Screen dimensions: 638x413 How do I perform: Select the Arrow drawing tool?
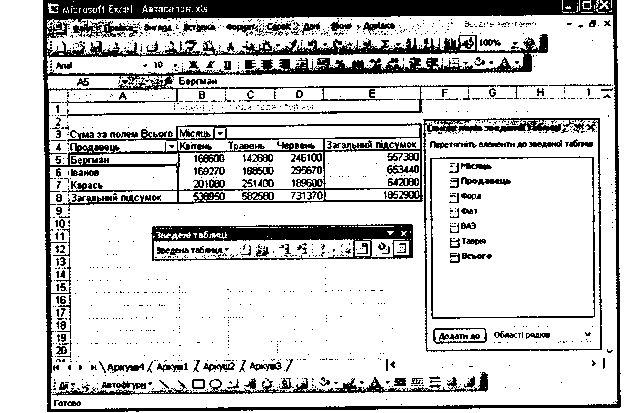click(x=181, y=384)
